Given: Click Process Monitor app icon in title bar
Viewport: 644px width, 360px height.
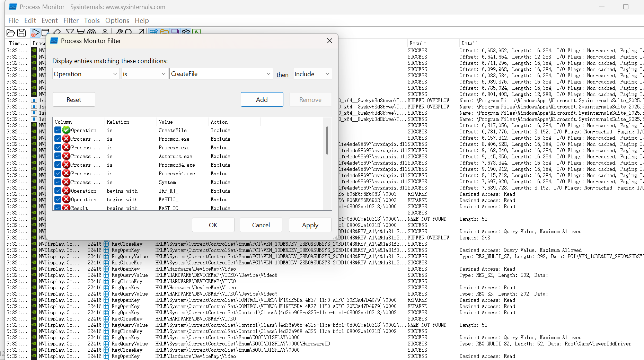Looking at the screenshot, I should tap(13, 7).
